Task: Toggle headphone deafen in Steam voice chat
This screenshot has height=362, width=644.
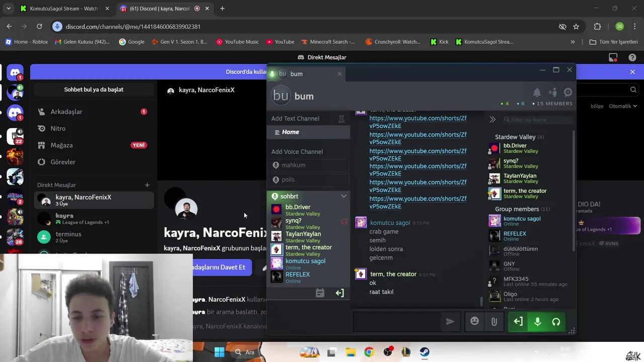Action: tap(556, 322)
